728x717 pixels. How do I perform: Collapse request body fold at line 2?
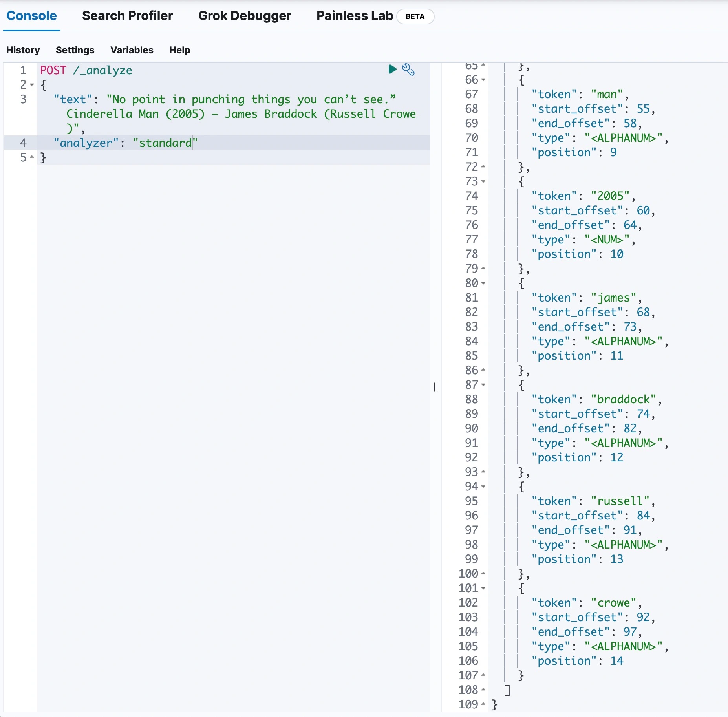click(32, 85)
